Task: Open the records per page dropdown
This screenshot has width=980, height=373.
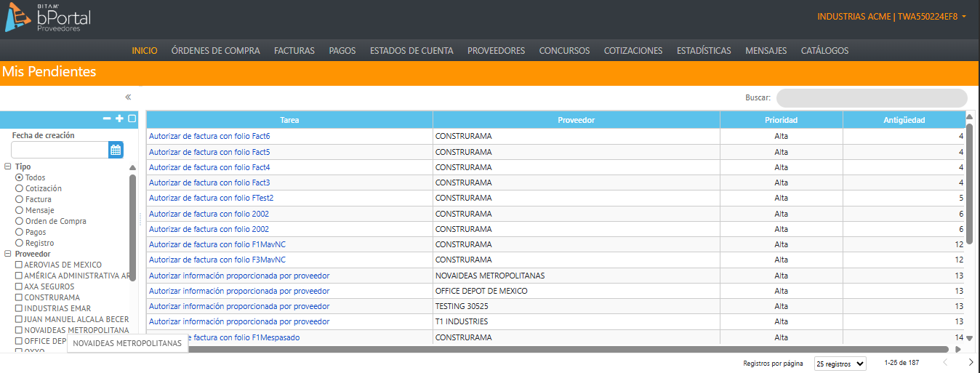Action: tap(840, 364)
